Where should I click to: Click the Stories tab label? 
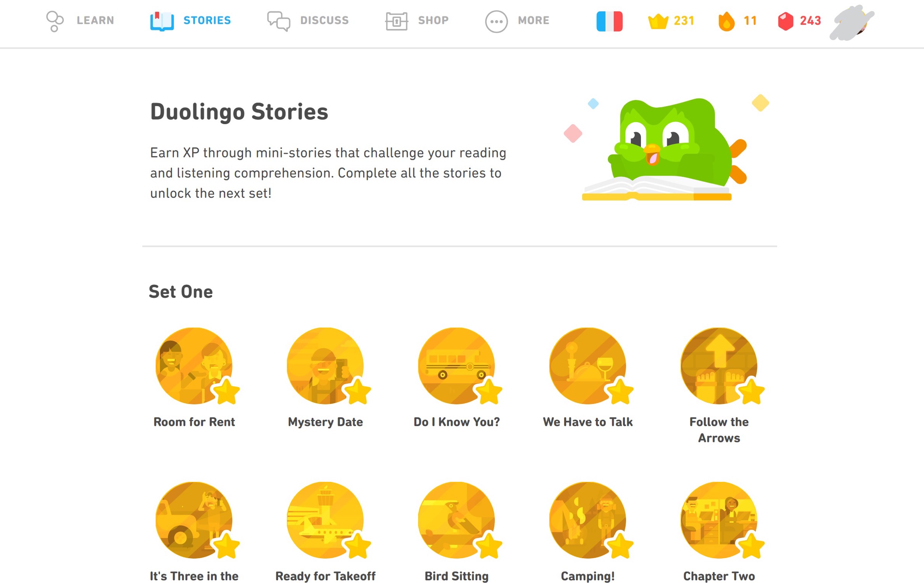[207, 20]
